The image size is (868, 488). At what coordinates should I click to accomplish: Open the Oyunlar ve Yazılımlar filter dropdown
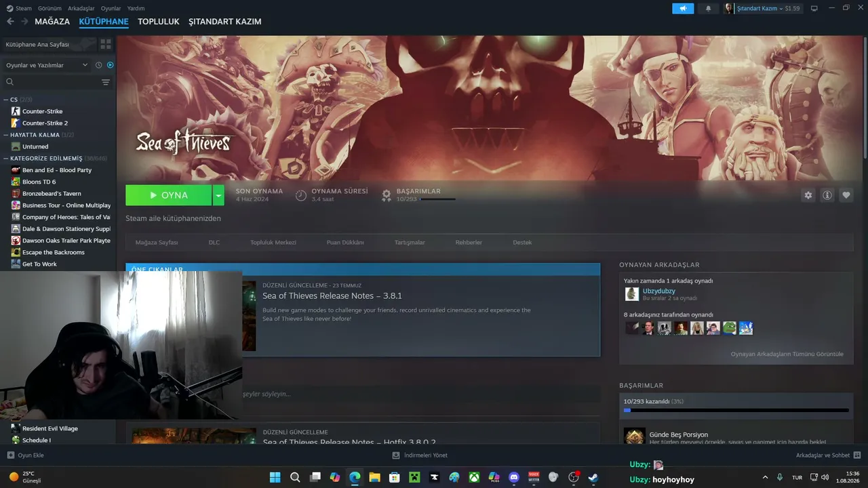tap(47, 65)
